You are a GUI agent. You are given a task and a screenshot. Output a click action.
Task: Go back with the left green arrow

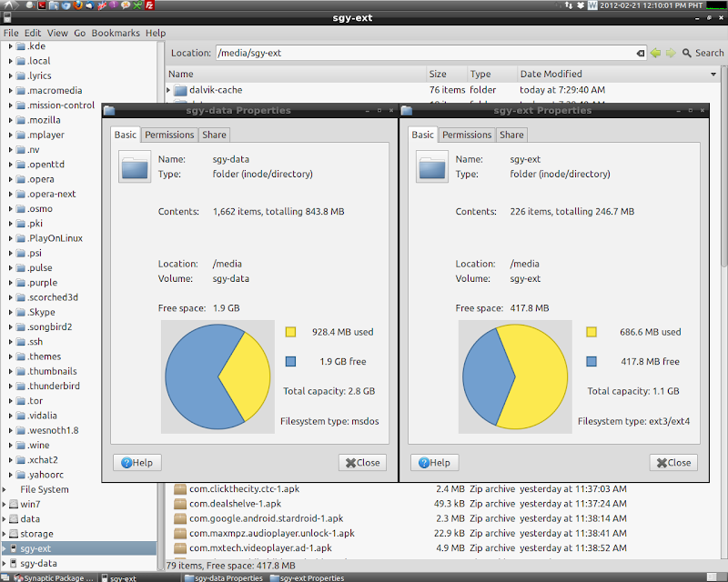[x=655, y=53]
